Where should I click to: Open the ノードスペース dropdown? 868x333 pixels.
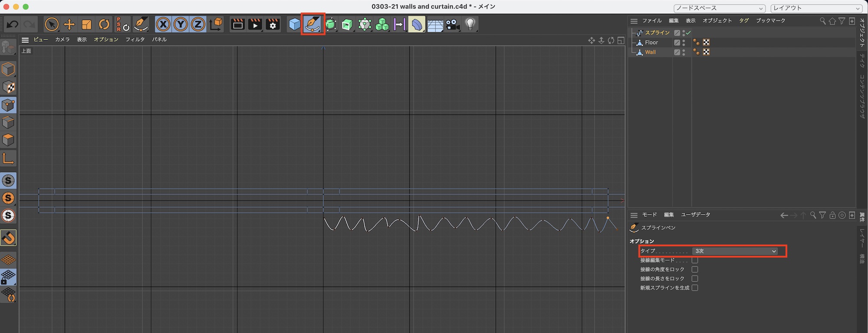click(719, 8)
